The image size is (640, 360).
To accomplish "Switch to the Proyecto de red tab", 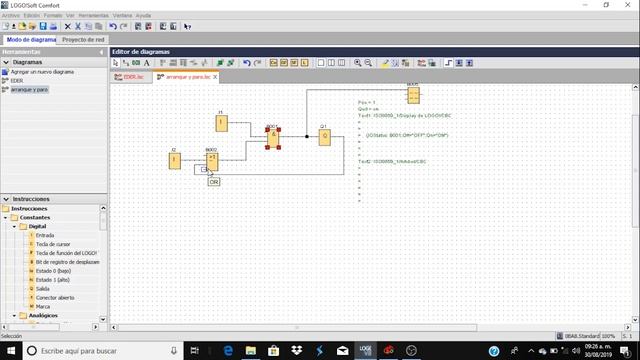I will coord(83,40).
